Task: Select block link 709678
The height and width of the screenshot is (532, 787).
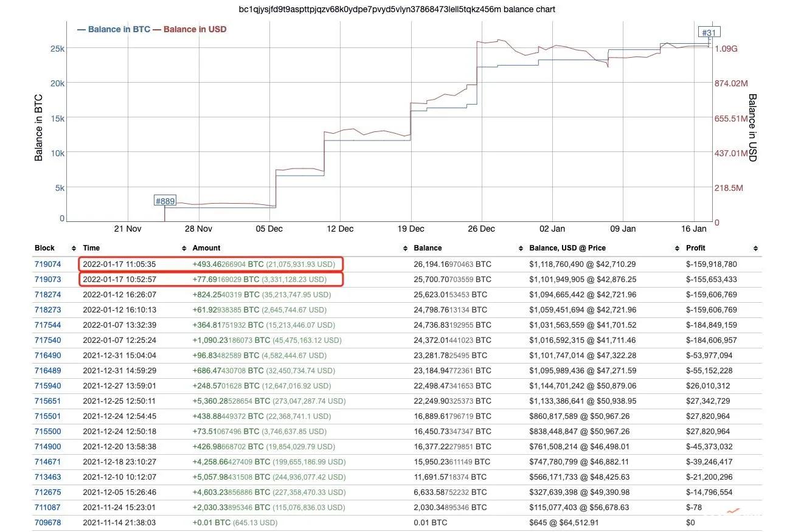Action: point(48,522)
